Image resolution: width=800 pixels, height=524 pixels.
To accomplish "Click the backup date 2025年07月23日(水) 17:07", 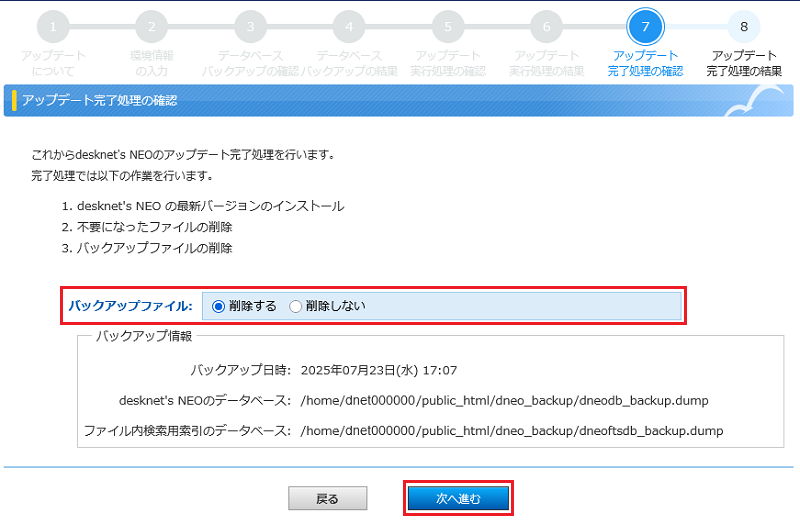I will (379, 370).
